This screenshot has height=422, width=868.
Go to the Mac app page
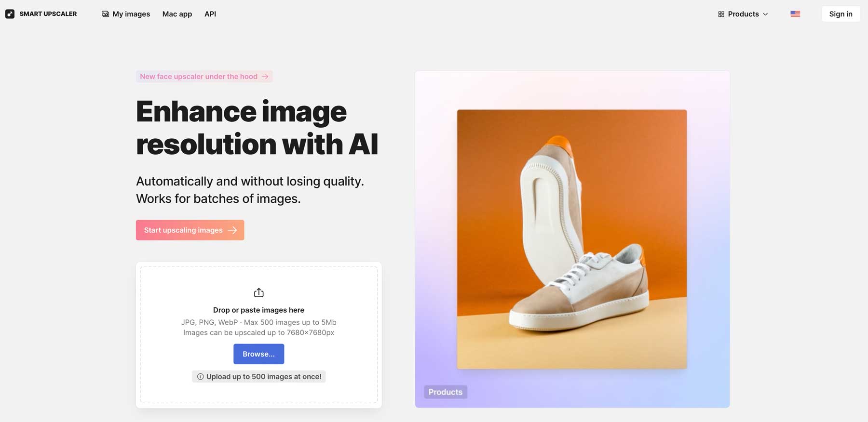coord(177,14)
